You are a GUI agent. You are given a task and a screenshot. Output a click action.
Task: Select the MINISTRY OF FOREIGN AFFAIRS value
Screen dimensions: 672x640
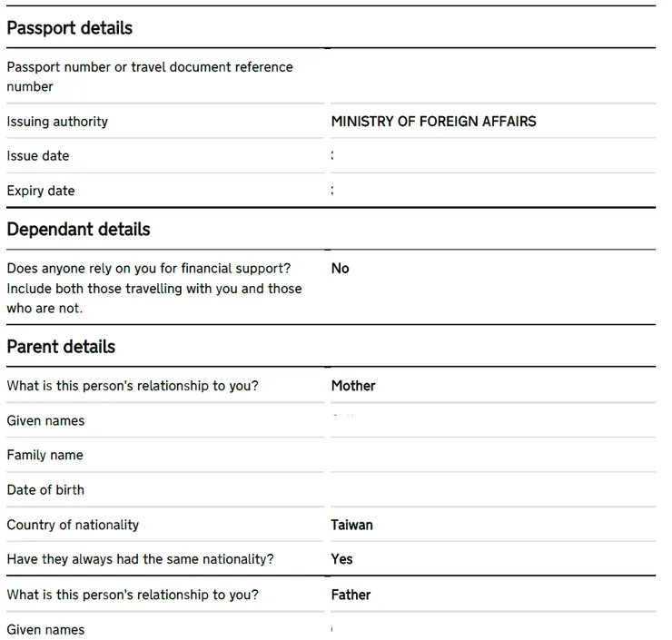(433, 122)
